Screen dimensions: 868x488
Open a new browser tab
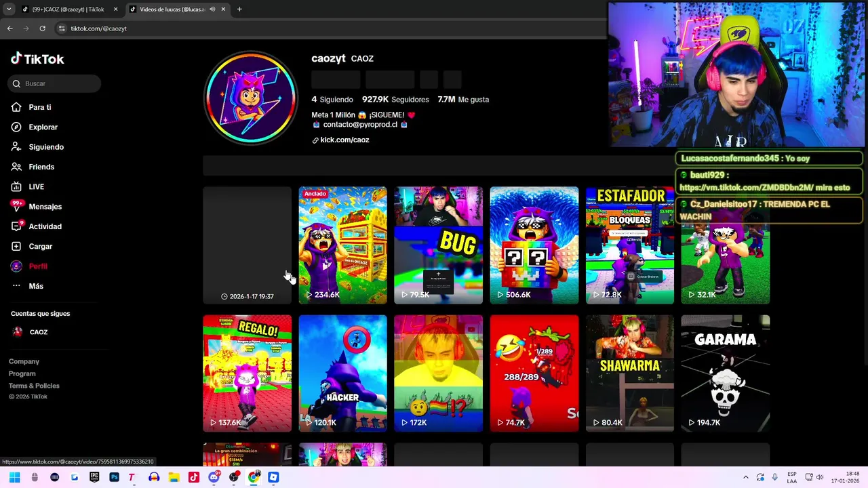[239, 9]
